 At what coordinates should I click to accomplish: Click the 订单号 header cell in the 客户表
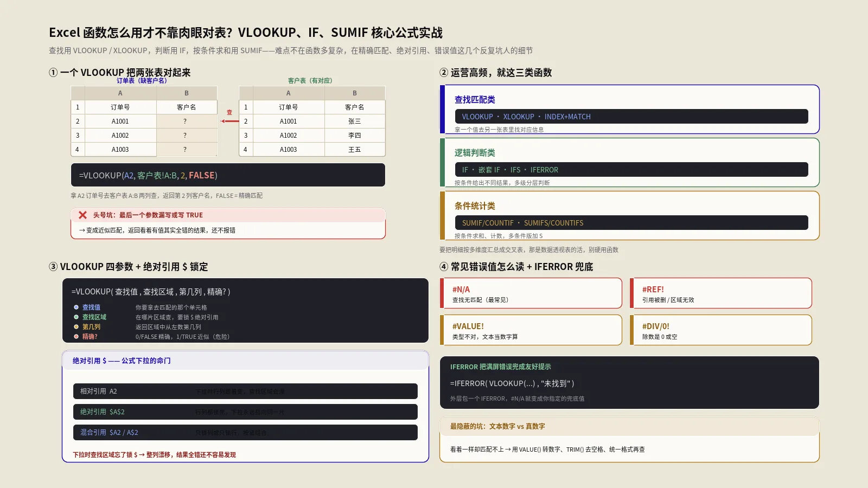(x=289, y=107)
